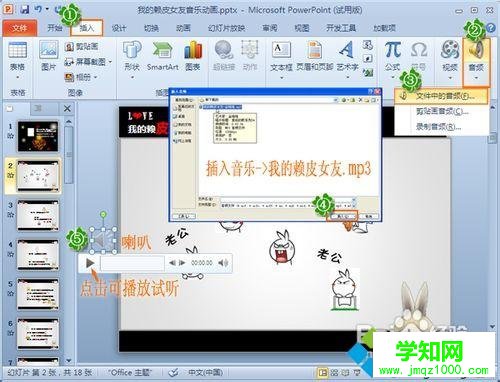Insert a Text Box (文本框)
Screen dimensions: 500x382
tap(281, 50)
